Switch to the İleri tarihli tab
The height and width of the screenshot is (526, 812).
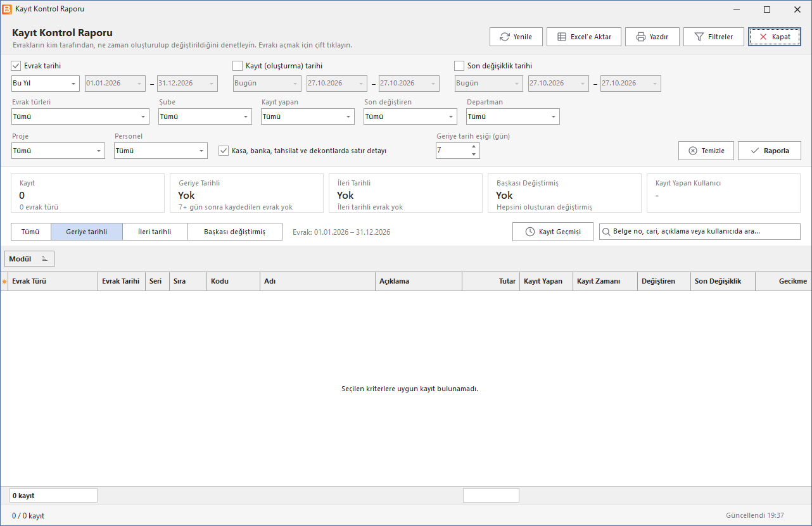pos(155,232)
